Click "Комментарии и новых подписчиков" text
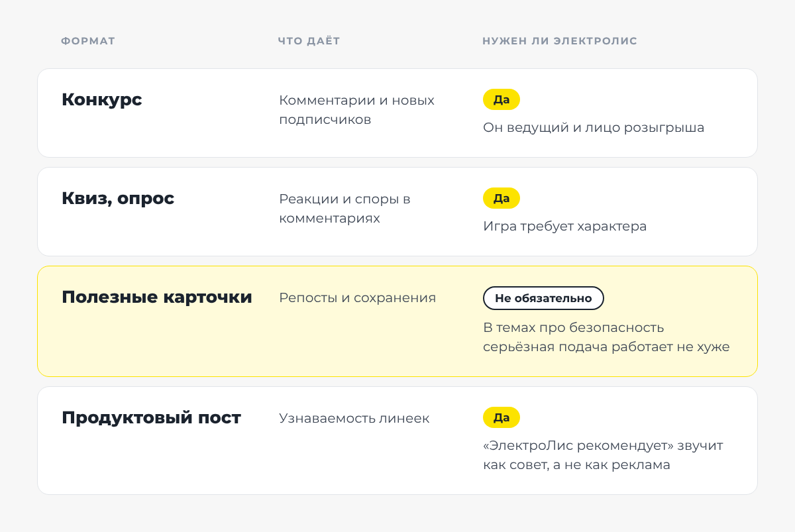Screen dimensions: 795x532 point(357,110)
